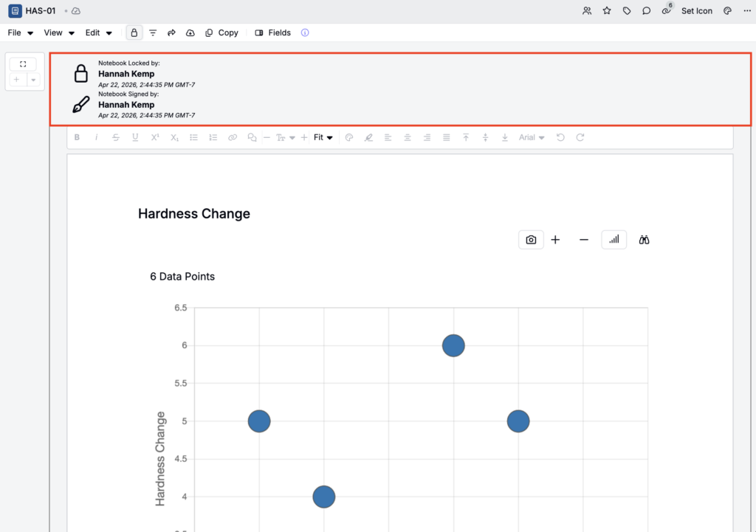
Task: Open the people sharing icon
Action: [587, 11]
